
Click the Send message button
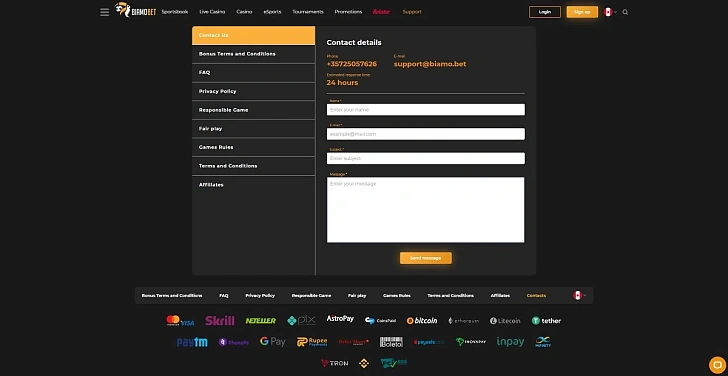pyautogui.click(x=426, y=258)
